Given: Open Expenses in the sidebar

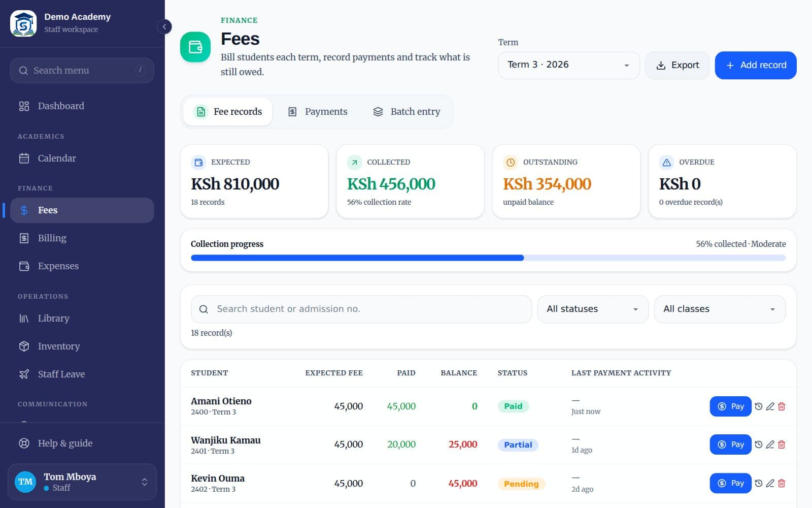Looking at the screenshot, I should [82, 266].
